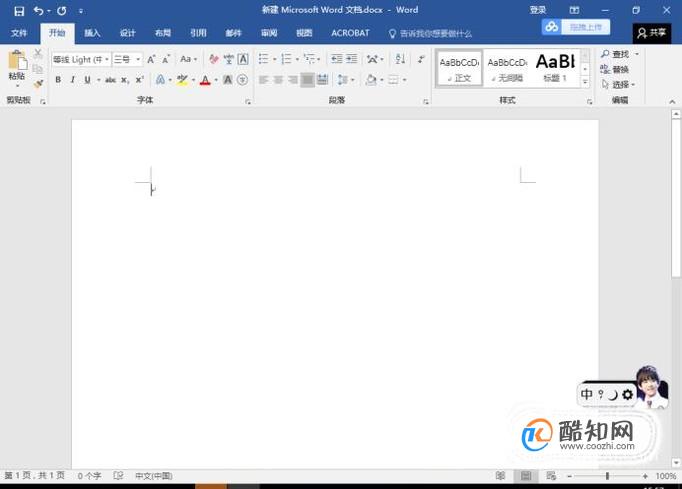
Task: Increase paragraph indent
Action: click(351, 59)
